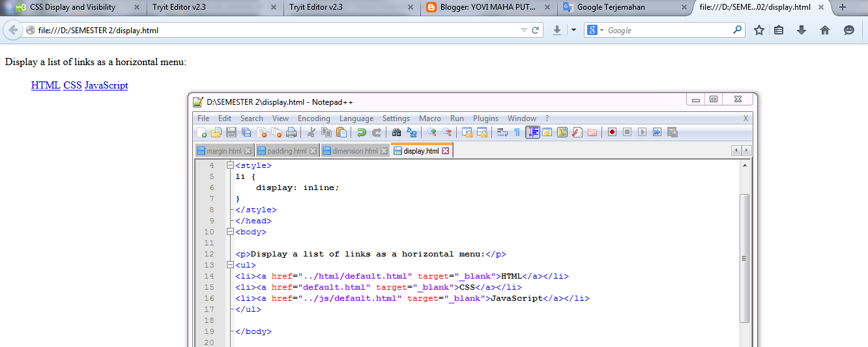Image resolution: width=868 pixels, height=347 pixels.
Task: Click the New file icon in Notepad++ toolbar
Action: point(203,132)
